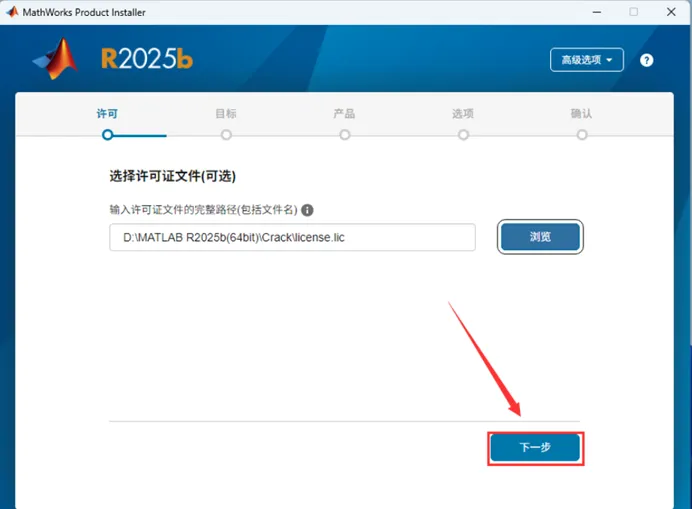Screen dimensions: 692x509
Task: Close the MathWorks Product Installer window
Action: tap(671, 12)
